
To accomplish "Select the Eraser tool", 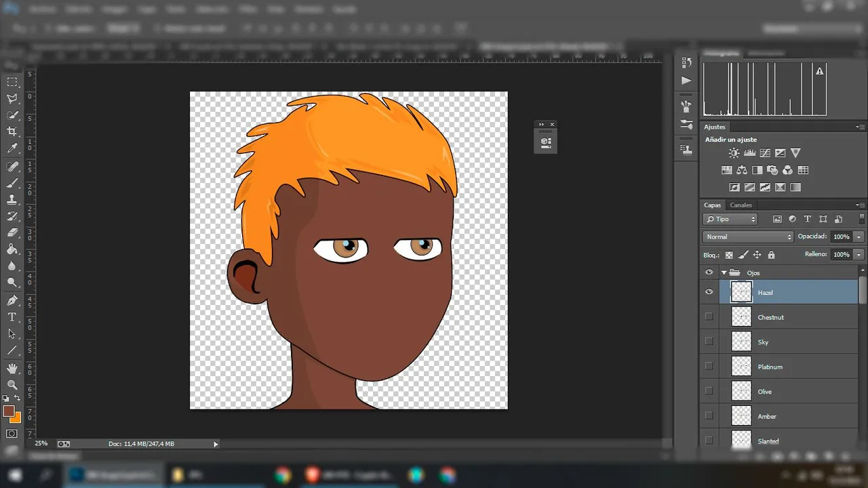I will pos(12,232).
